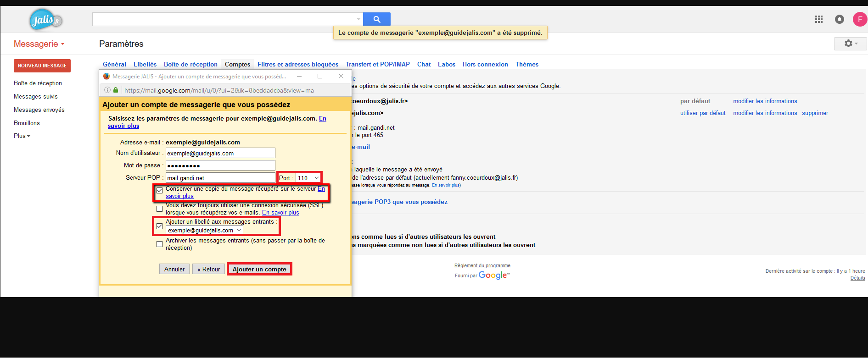Open the notifications bell icon
The height and width of the screenshot is (358, 868).
pyautogui.click(x=839, y=19)
